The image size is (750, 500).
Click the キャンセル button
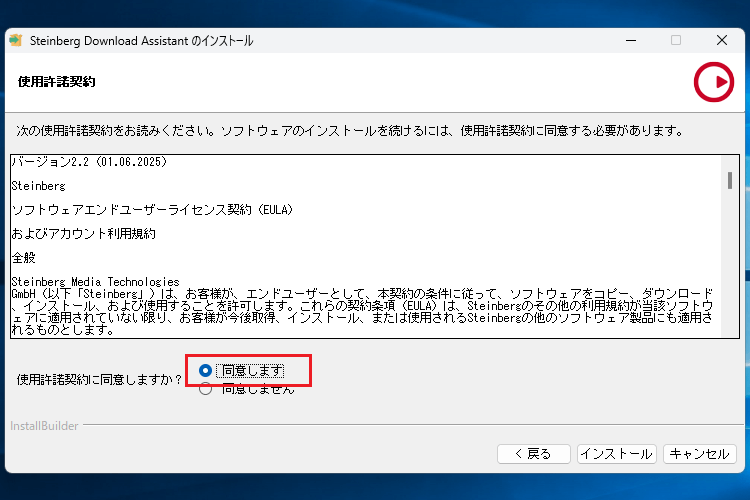(699, 453)
